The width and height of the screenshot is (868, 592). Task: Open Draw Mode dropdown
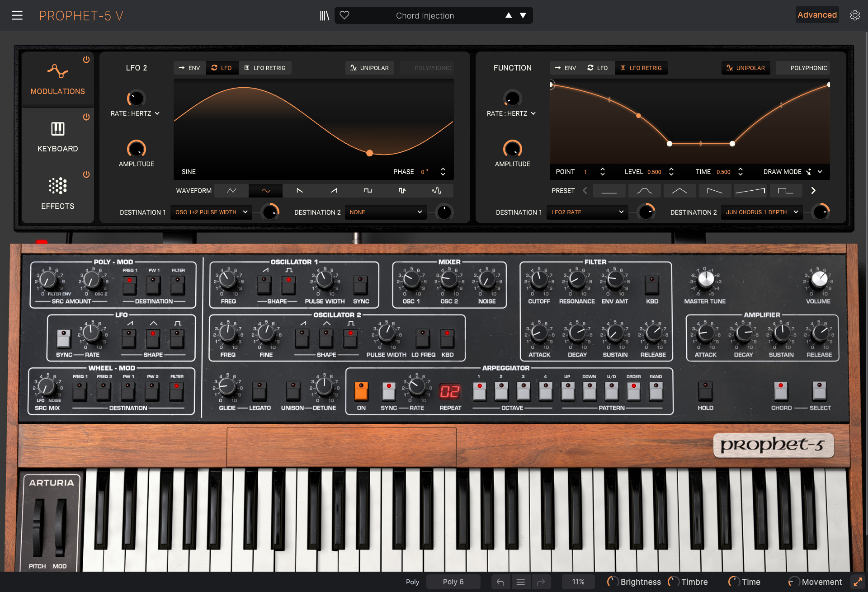(793, 172)
